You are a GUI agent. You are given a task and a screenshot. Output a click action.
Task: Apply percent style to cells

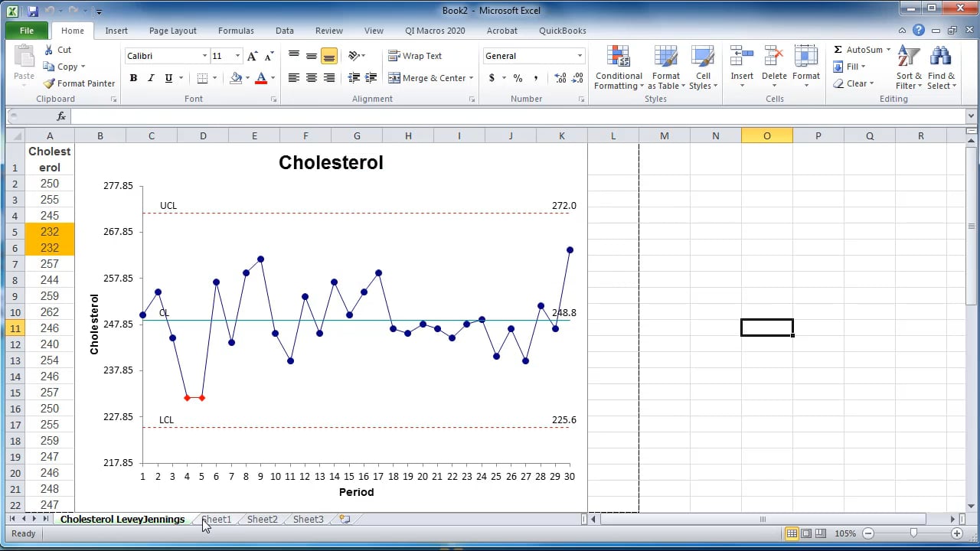pyautogui.click(x=518, y=78)
